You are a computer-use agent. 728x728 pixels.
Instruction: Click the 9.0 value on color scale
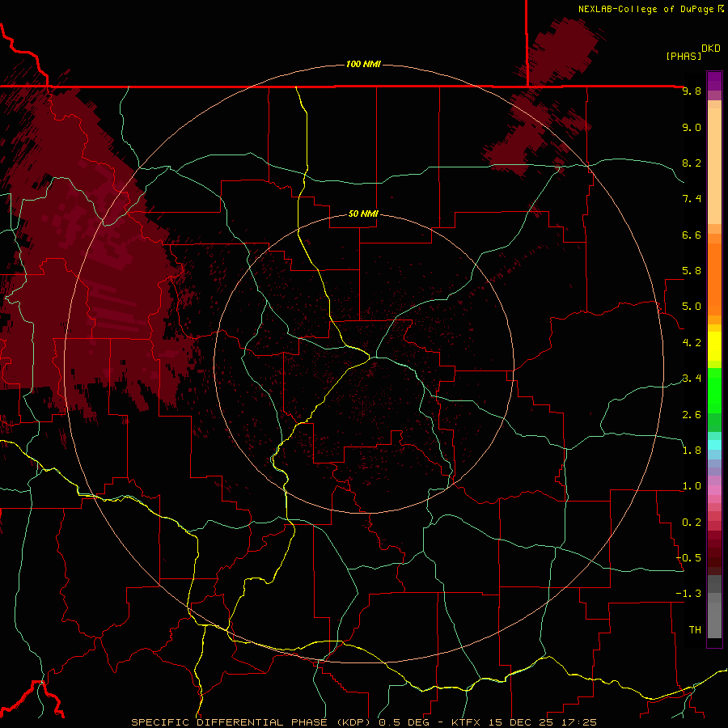click(692, 127)
